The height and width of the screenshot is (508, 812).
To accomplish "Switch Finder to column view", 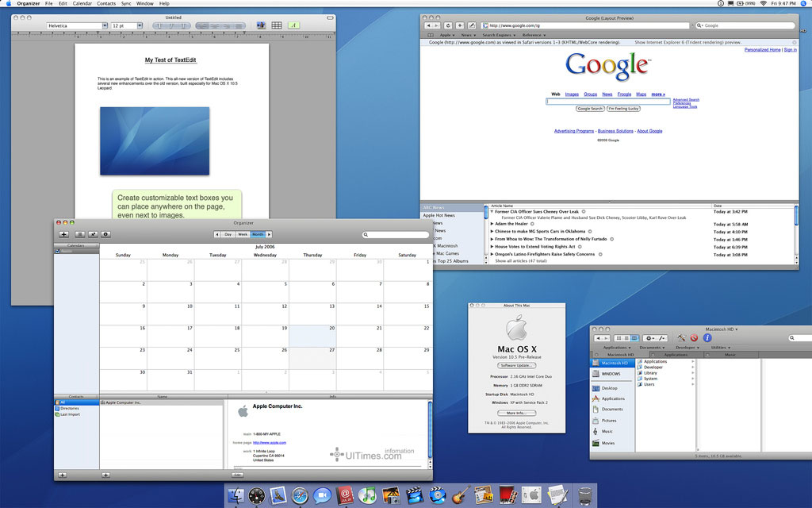I will 634,338.
